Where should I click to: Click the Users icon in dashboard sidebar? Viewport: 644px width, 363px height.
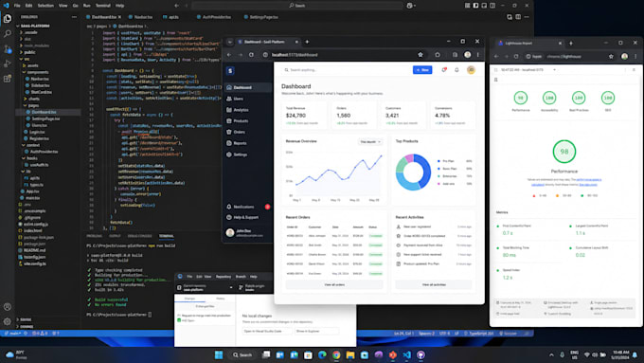(229, 99)
